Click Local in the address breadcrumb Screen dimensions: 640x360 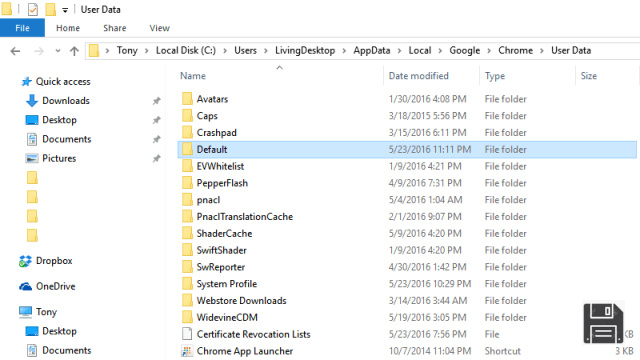(x=420, y=50)
